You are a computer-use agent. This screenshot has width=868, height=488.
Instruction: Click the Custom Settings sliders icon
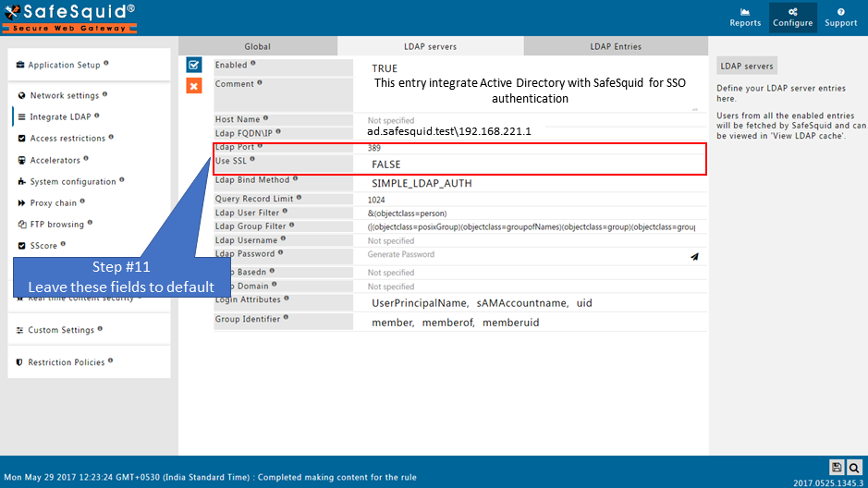click(x=19, y=330)
